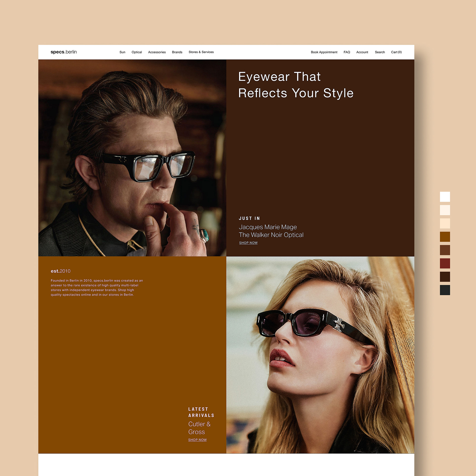476x476 pixels.
Task: Pick the dark red color swatch
Action: click(x=445, y=263)
